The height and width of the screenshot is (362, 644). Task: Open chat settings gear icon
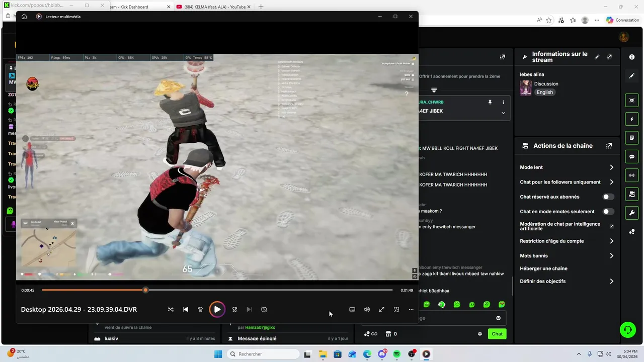point(480,334)
